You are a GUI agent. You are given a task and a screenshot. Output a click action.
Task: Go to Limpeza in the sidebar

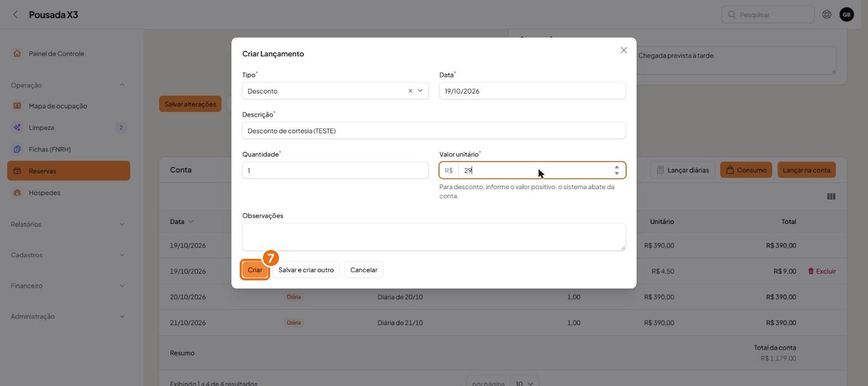pos(69,128)
